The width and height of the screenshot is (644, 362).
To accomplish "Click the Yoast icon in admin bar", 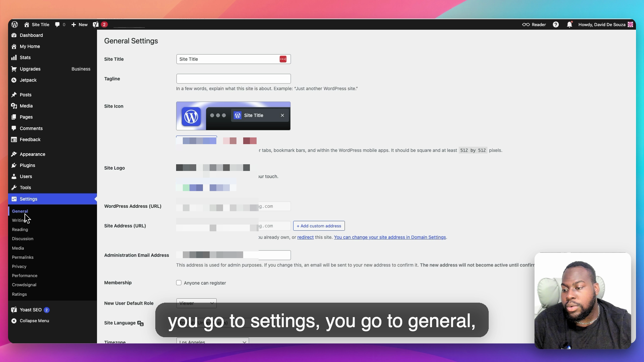I will pos(96,24).
